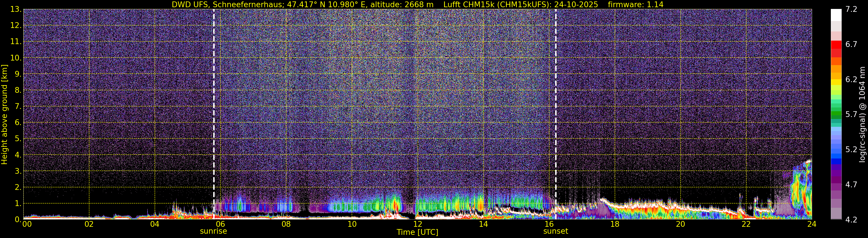Click the Height above ground [km] axis label

tap(4, 114)
